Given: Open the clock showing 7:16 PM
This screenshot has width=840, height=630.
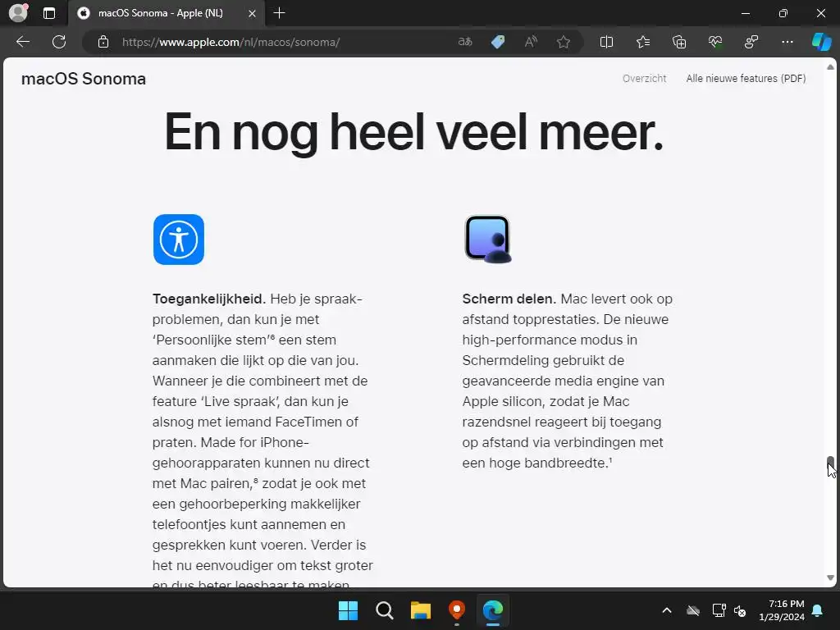Looking at the screenshot, I should click(782, 610).
